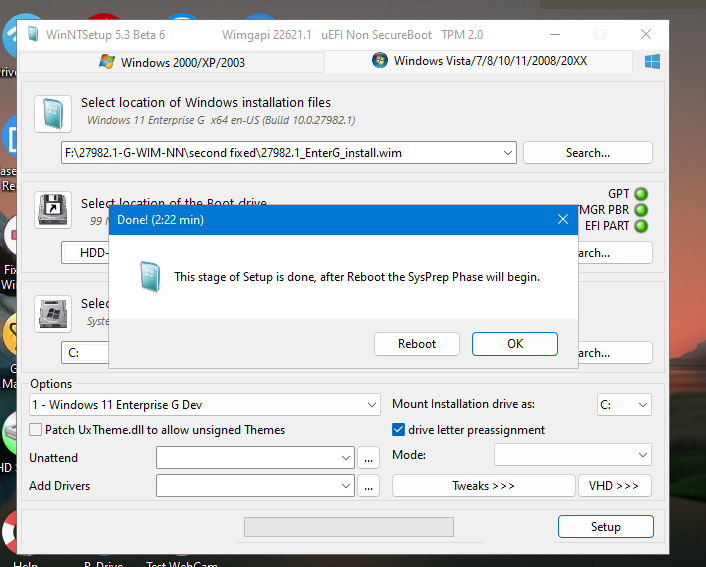Image resolution: width=706 pixels, height=567 pixels.
Task: Select the Windows Vista/7/8/10/11/2008/20XX tab
Action: pyautogui.click(x=479, y=61)
